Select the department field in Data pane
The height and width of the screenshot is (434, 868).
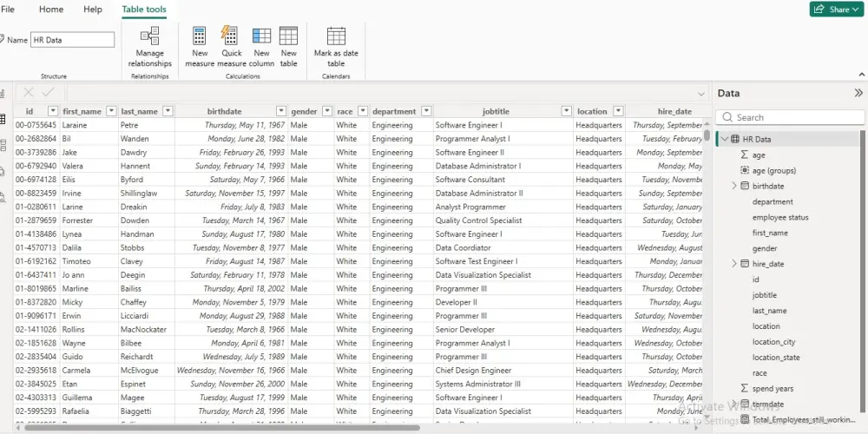(x=773, y=201)
